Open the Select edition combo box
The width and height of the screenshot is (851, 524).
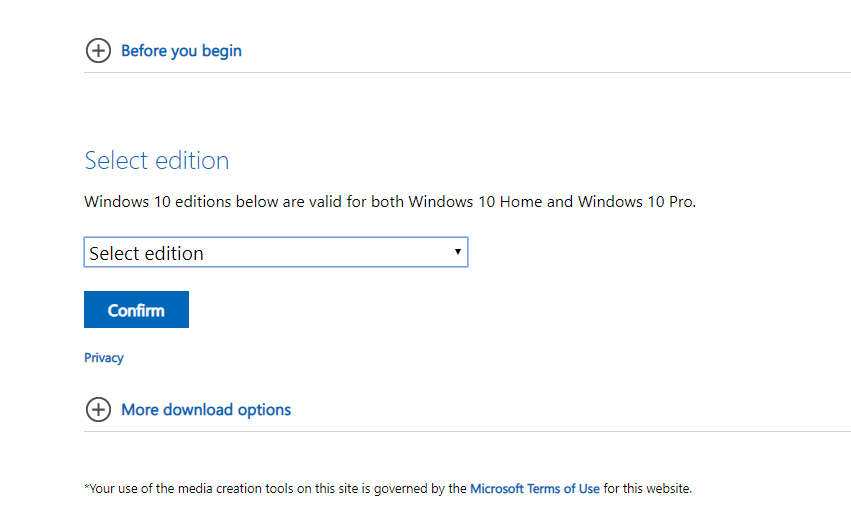click(276, 252)
